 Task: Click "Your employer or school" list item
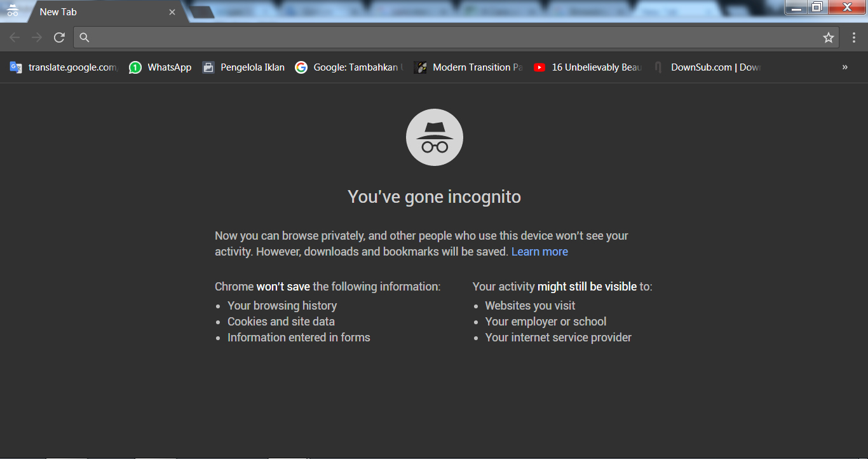(546, 322)
